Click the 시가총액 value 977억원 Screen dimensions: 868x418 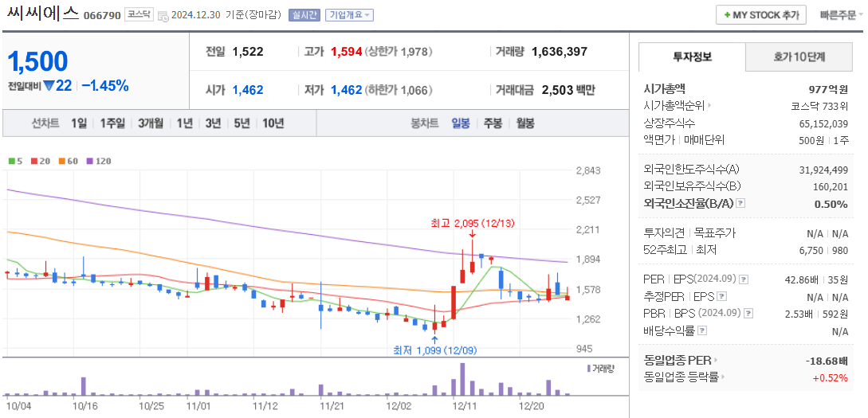[828, 89]
